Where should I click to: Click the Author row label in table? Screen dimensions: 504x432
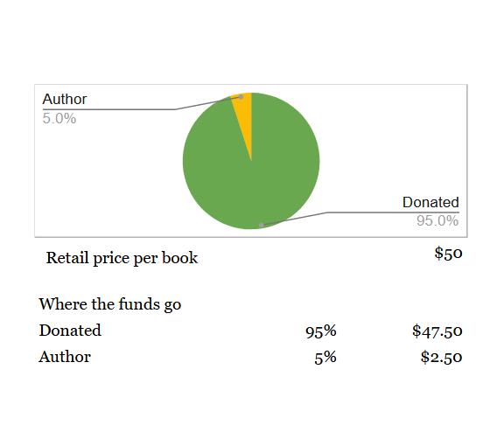pyautogui.click(x=65, y=357)
